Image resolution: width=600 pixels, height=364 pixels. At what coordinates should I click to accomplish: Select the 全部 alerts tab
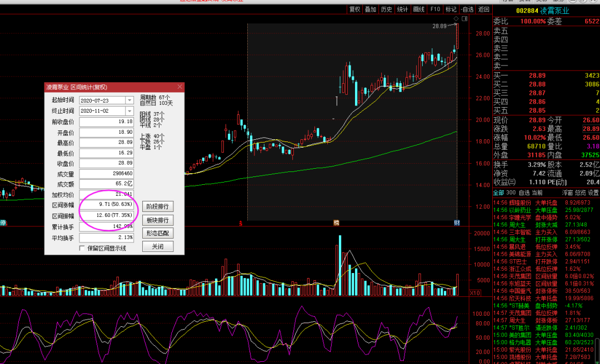498,193
